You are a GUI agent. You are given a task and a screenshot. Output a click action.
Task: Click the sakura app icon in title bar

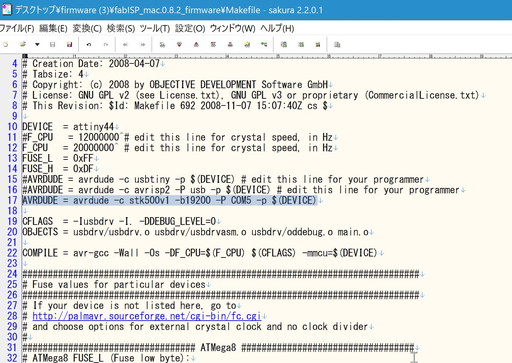point(6,9)
